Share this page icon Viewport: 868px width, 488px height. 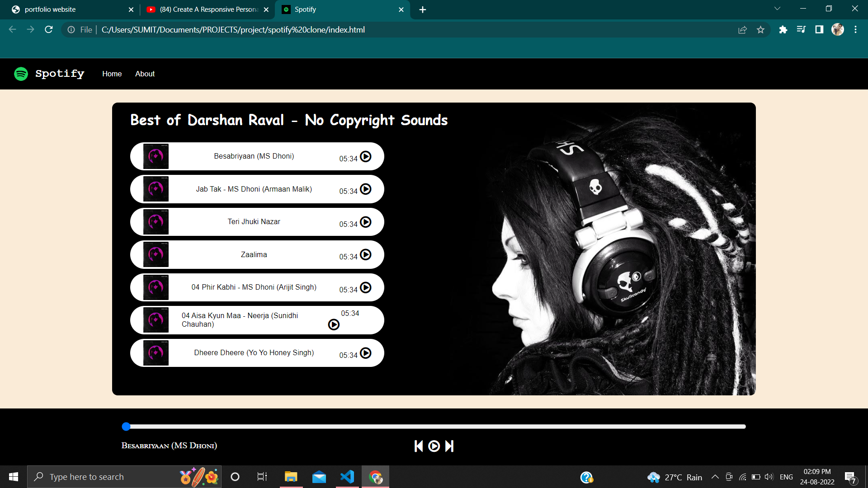[742, 30]
